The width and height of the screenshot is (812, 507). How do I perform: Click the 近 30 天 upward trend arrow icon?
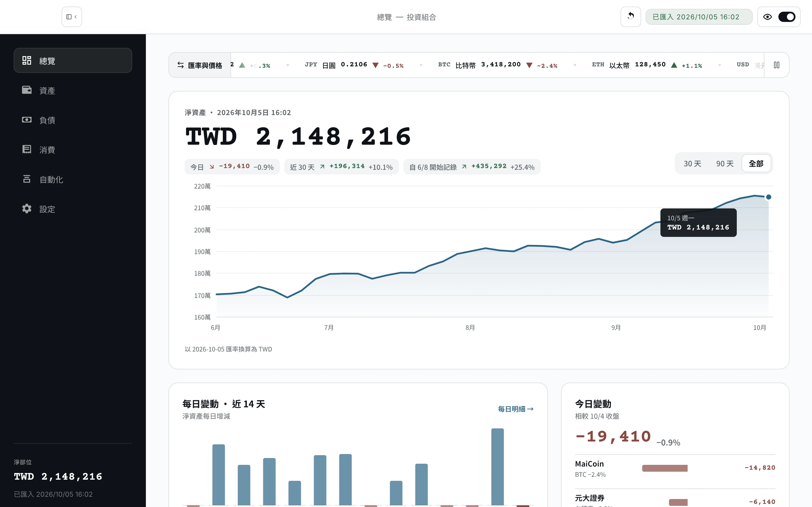point(322,167)
